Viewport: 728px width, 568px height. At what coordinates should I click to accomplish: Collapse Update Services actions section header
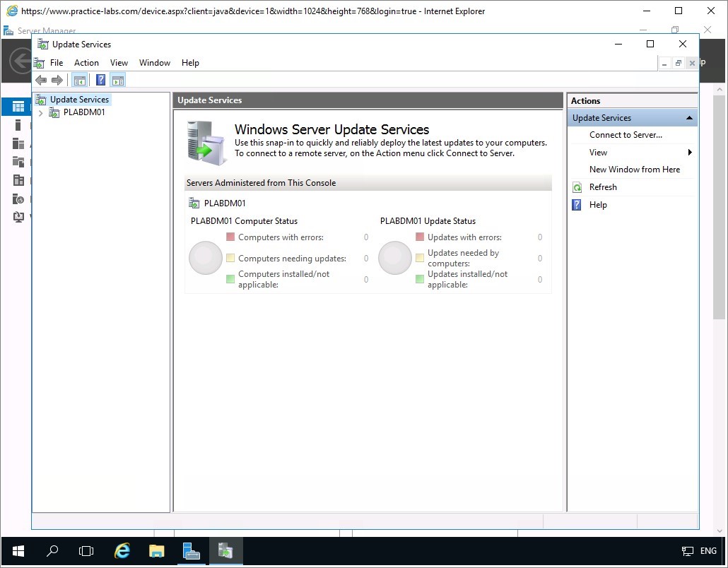coord(689,118)
